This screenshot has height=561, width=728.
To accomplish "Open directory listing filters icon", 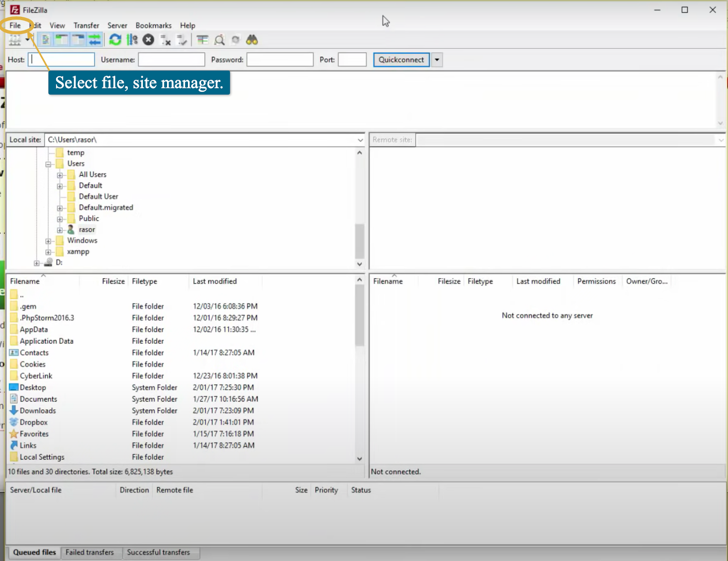I will [203, 40].
